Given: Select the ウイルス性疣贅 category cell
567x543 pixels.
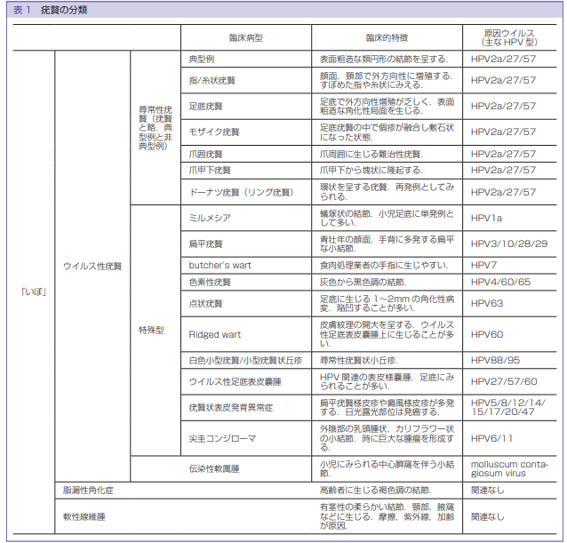Looking at the screenshot, I should [93, 266].
